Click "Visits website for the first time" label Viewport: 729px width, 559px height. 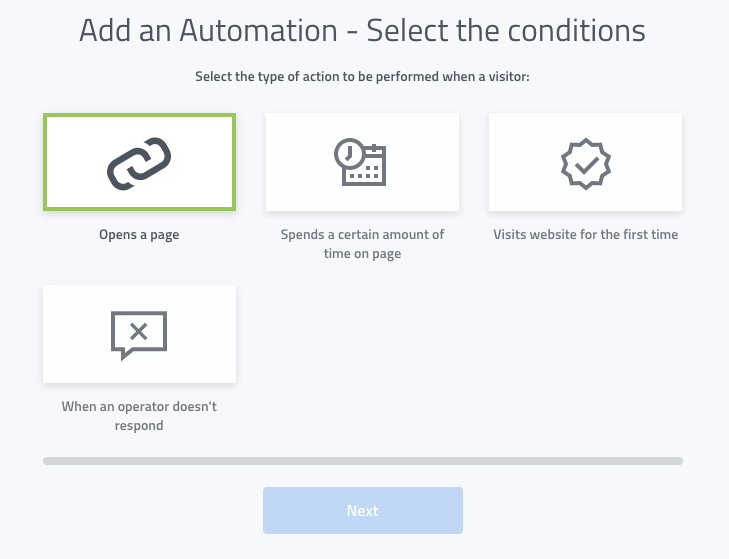coord(585,235)
